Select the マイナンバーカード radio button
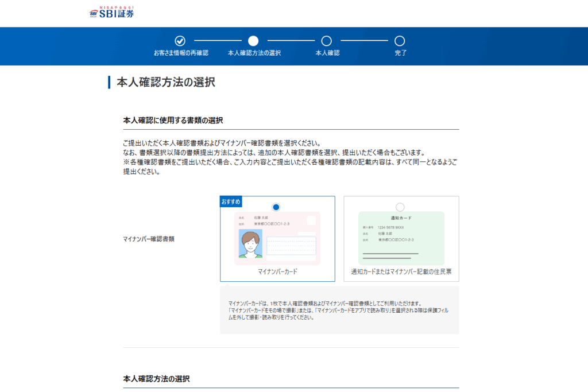Image resolution: width=588 pixels, height=392 pixels. tap(276, 207)
